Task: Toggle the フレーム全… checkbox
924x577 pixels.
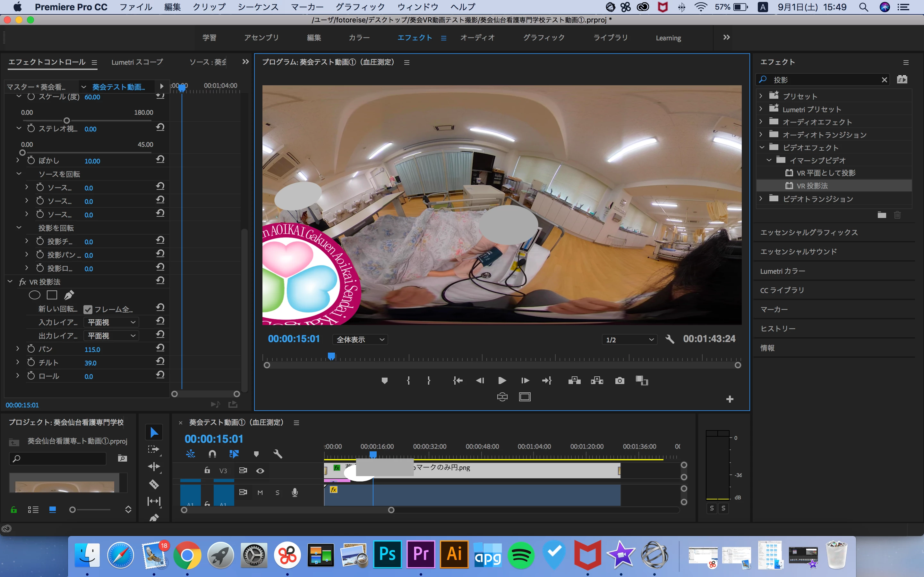Action: [88, 309]
